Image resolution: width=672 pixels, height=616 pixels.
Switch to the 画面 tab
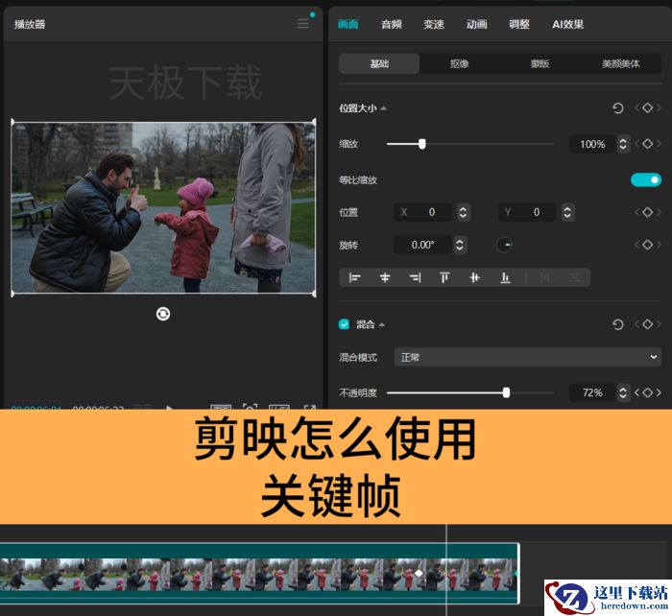(x=348, y=24)
